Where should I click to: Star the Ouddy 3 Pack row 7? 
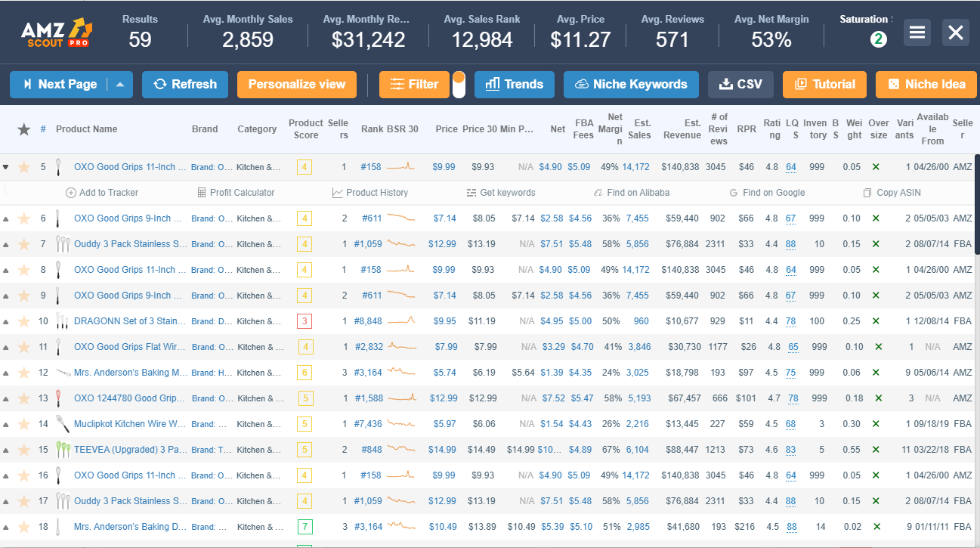[24, 244]
